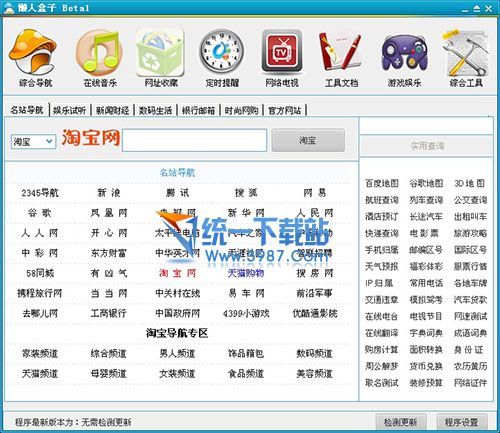This screenshot has width=500, height=433.
Task: Open the 中国政府网 link
Action: [177, 313]
